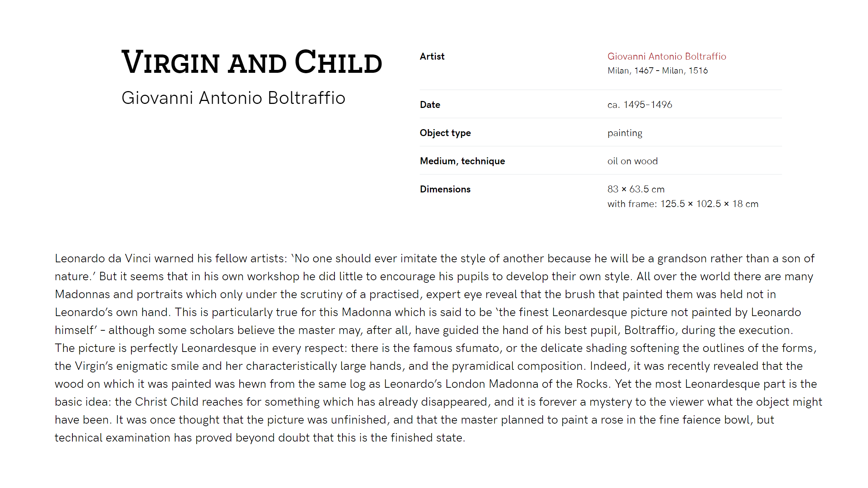Click the Artist field label
868x488 pixels.
click(x=432, y=56)
